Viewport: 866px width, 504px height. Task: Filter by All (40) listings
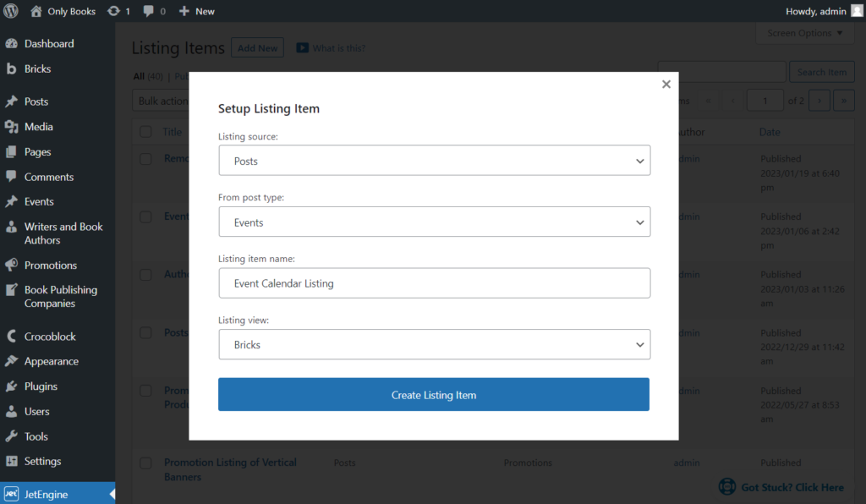(x=148, y=76)
